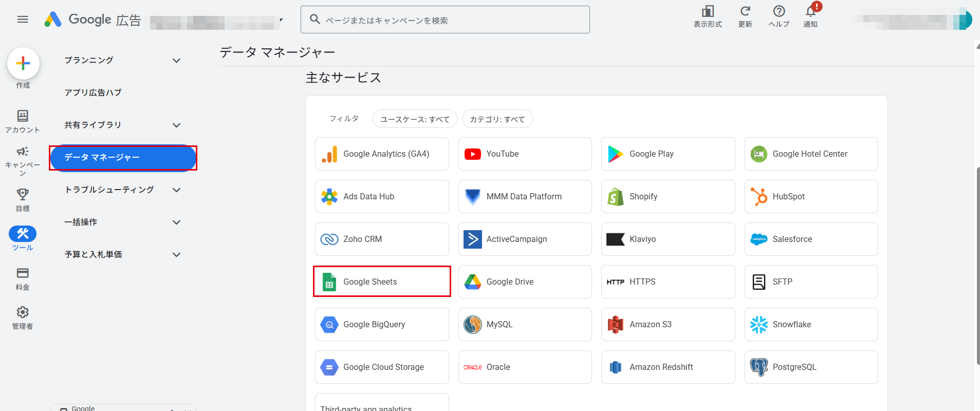Select the PostgreSQL service card
This screenshot has height=411, width=980.
pyautogui.click(x=811, y=367)
